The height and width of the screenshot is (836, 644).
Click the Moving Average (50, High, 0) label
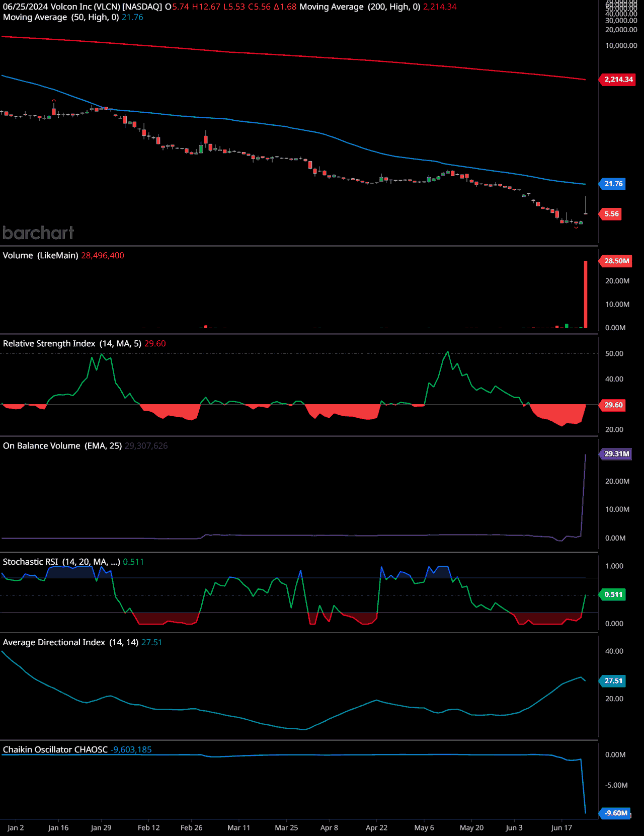click(x=61, y=17)
